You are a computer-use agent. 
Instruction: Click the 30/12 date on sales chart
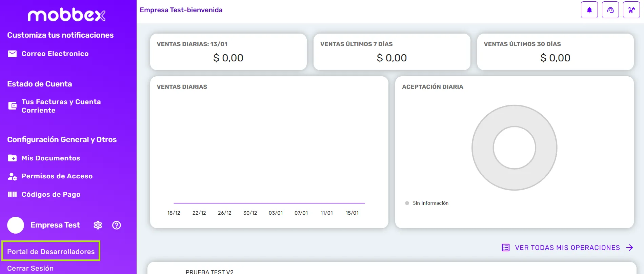[x=250, y=213]
